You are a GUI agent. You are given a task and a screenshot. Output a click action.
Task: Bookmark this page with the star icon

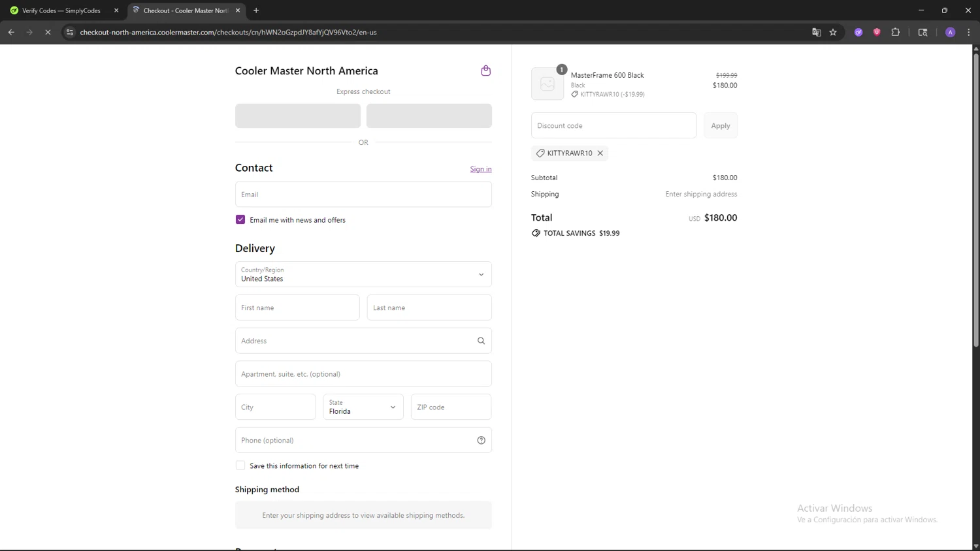click(833, 32)
